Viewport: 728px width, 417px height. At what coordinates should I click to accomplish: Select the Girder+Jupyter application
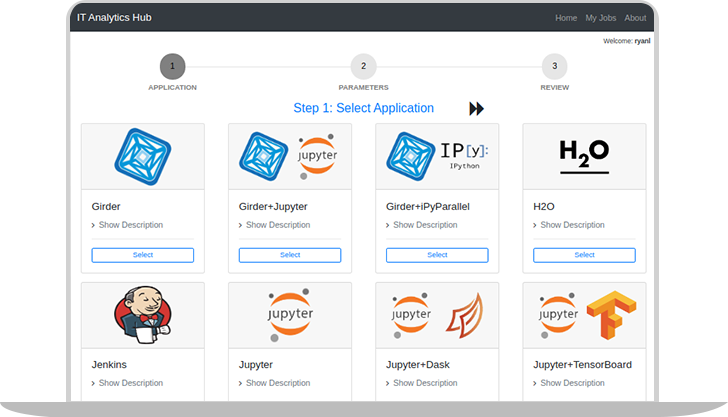click(x=290, y=255)
